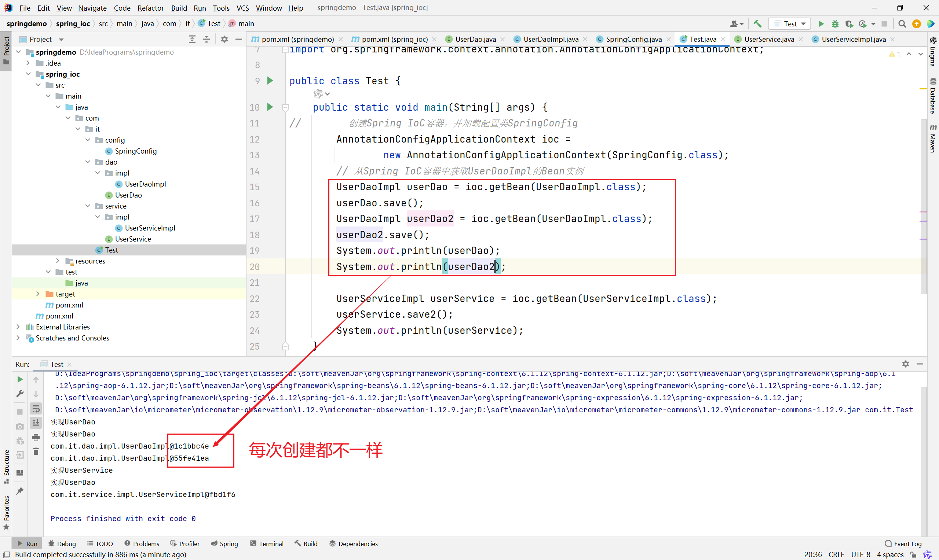
Task: Open Project panel settings gear icon
Action: (x=224, y=39)
